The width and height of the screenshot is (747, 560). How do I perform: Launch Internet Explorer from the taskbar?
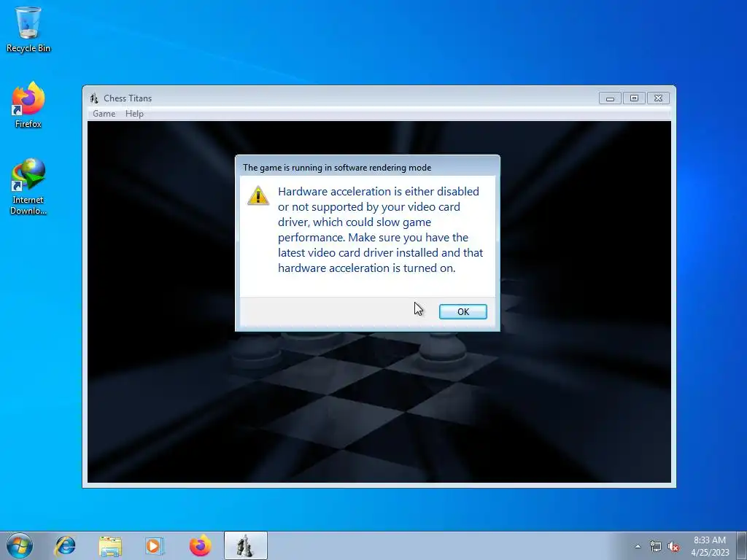[x=65, y=545]
